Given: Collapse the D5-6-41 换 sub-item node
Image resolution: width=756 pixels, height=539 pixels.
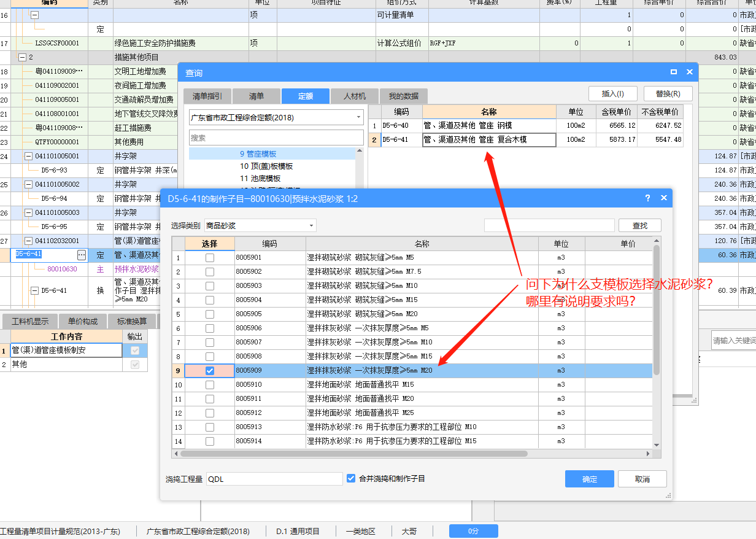Looking at the screenshot, I should (x=34, y=291).
